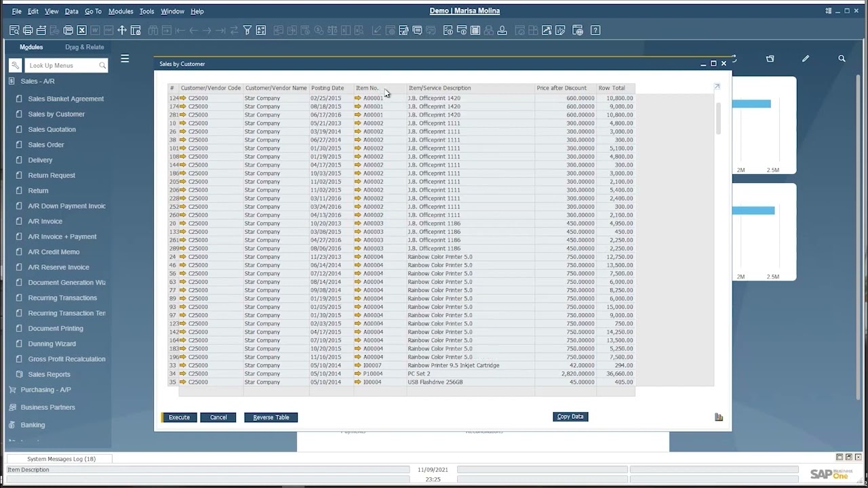Click the hamburger menu icon beside the sidebar
The width and height of the screenshot is (868, 488).
(x=125, y=59)
